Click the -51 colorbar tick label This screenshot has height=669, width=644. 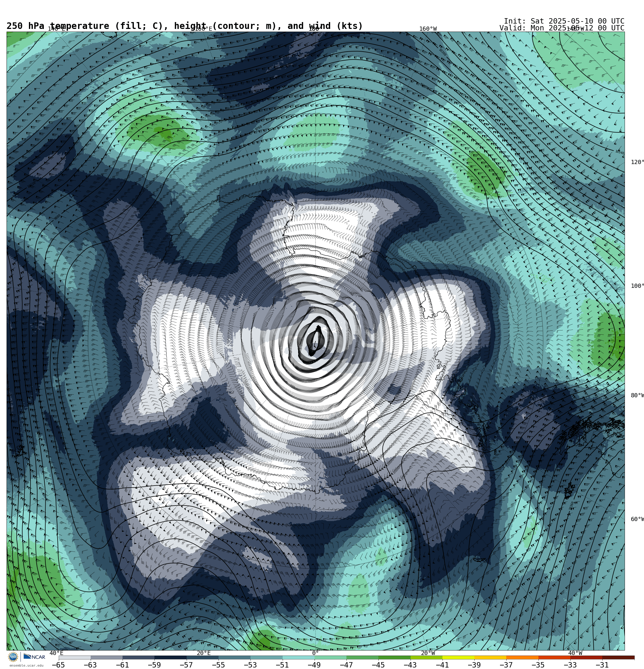point(282,665)
